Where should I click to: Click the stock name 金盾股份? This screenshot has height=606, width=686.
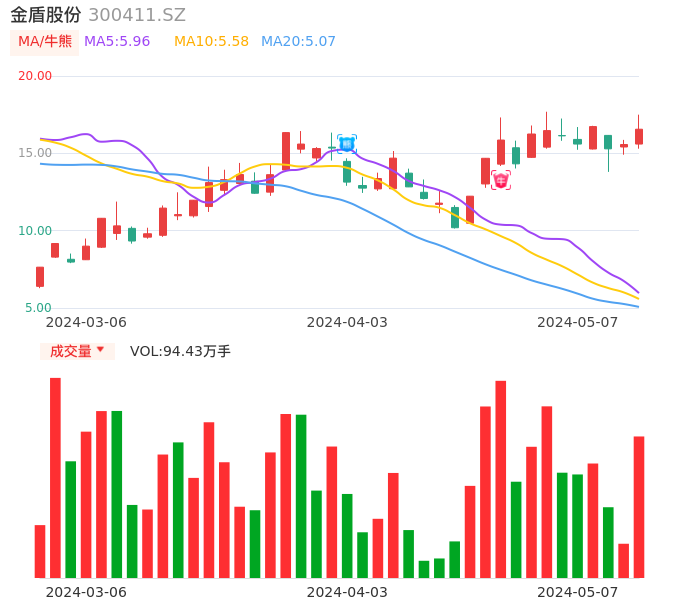(x=46, y=15)
